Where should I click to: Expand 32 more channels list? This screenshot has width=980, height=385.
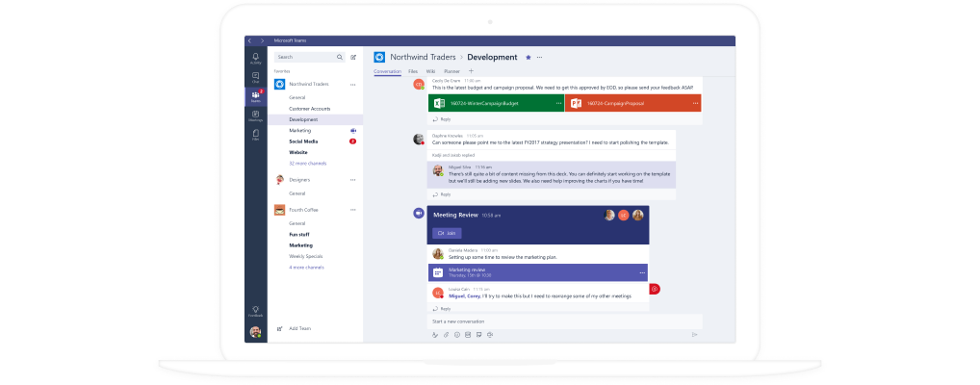pyautogui.click(x=307, y=164)
